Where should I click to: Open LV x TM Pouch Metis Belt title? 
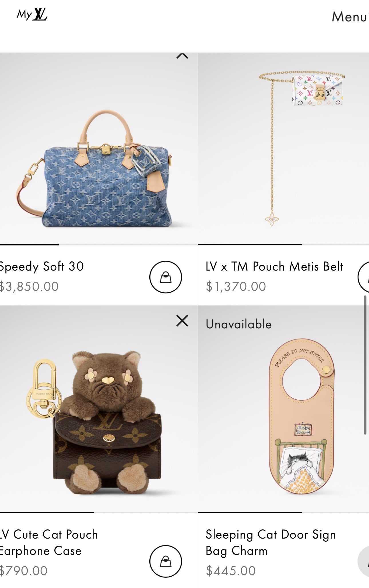(x=274, y=266)
